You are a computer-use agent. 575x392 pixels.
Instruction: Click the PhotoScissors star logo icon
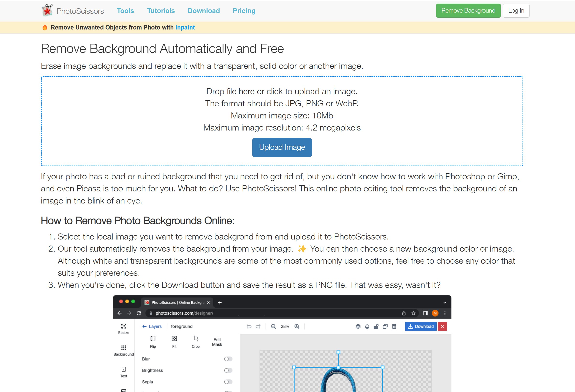[x=47, y=10]
